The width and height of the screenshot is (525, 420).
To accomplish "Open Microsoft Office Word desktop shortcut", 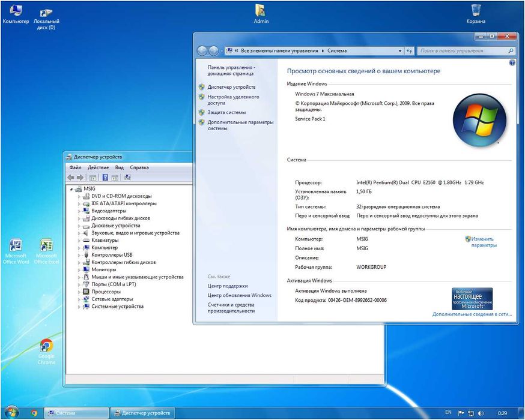I will click(x=16, y=251).
